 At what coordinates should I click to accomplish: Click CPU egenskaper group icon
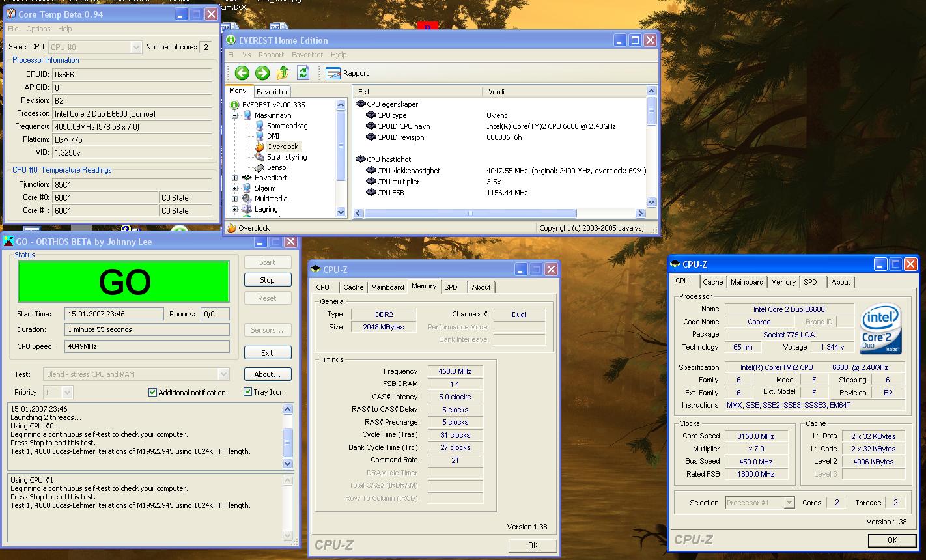[x=361, y=104]
